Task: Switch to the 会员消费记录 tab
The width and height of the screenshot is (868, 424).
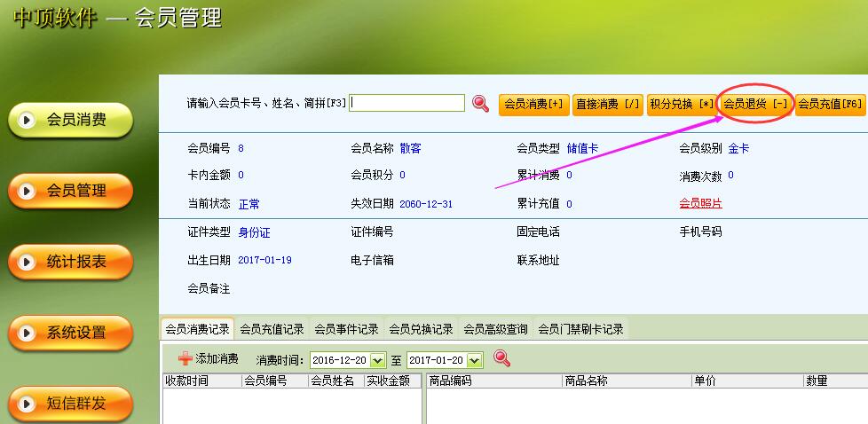Action: [x=197, y=329]
